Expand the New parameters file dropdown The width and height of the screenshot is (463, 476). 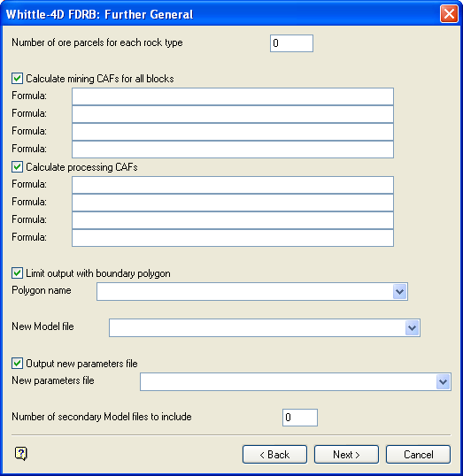pyautogui.click(x=443, y=382)
